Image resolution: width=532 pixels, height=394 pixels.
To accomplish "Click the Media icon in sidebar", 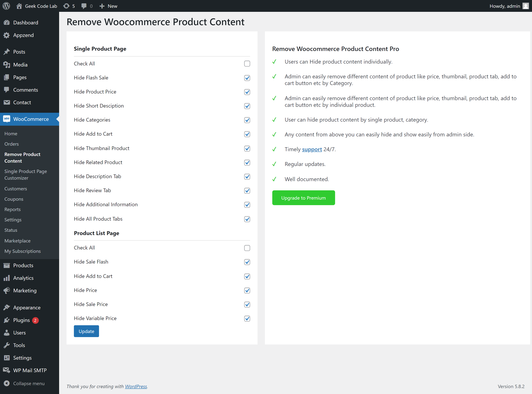I will 7,65.
